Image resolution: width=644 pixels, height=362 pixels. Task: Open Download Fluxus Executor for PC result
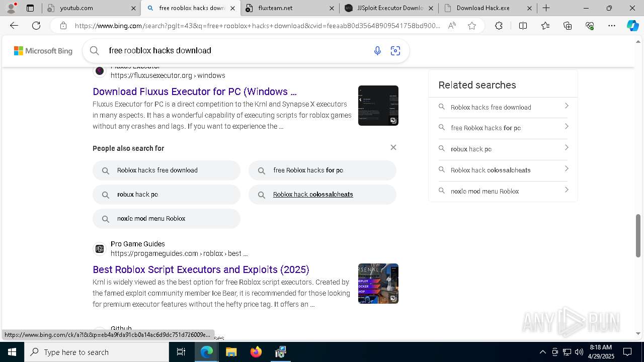click(x=195, y=92)
